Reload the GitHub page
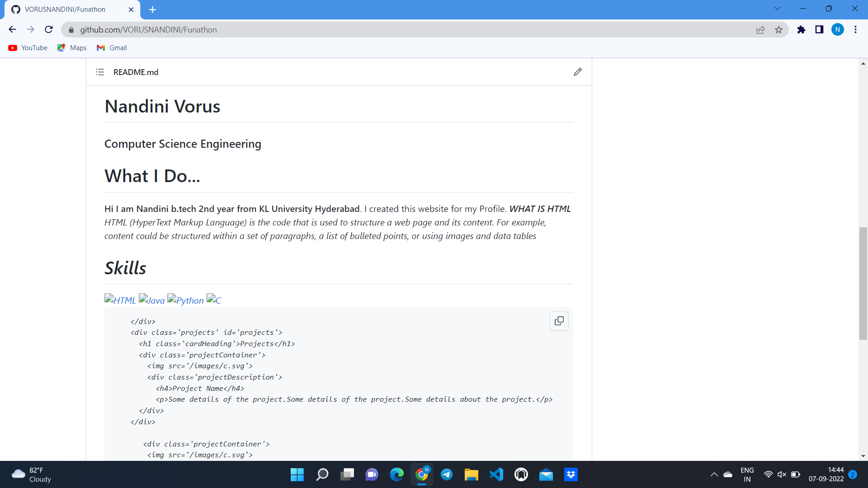 [x=49, y=30]
